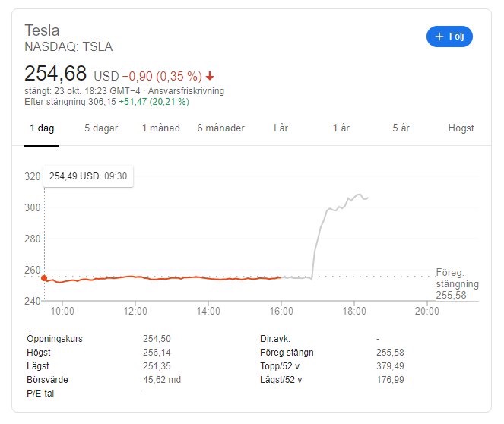
Task: Click the 16:00 time axis label
Action: click(x=281, y=311)
